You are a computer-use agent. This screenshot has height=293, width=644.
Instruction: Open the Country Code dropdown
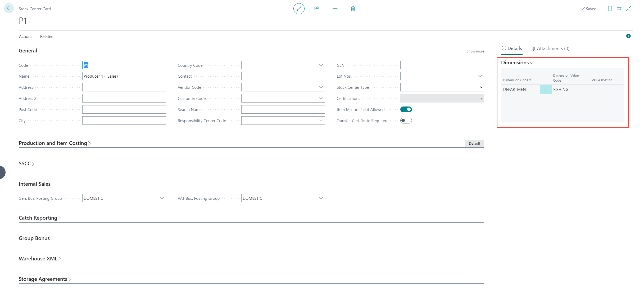[321, 65]
